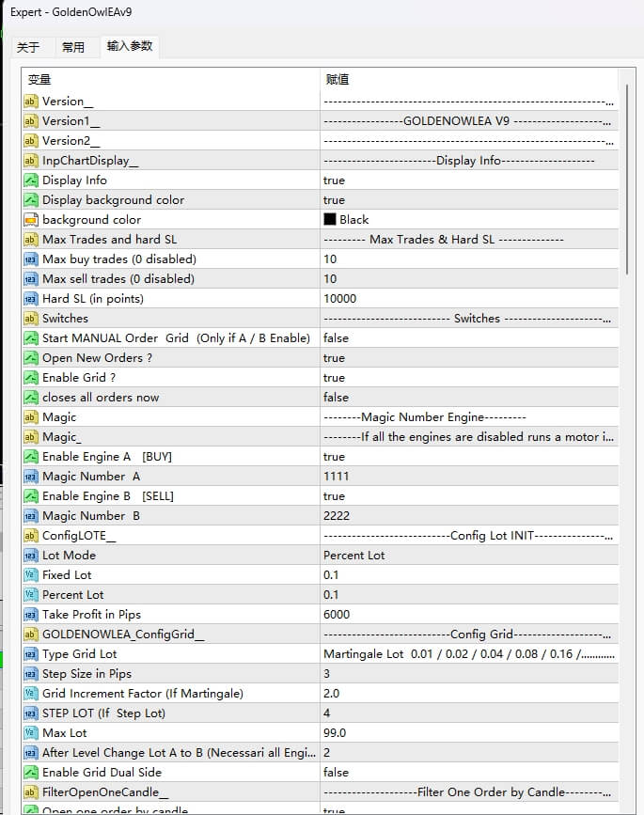Toggle Enable Engine A [BUY] value

click(x=469, y=457)
